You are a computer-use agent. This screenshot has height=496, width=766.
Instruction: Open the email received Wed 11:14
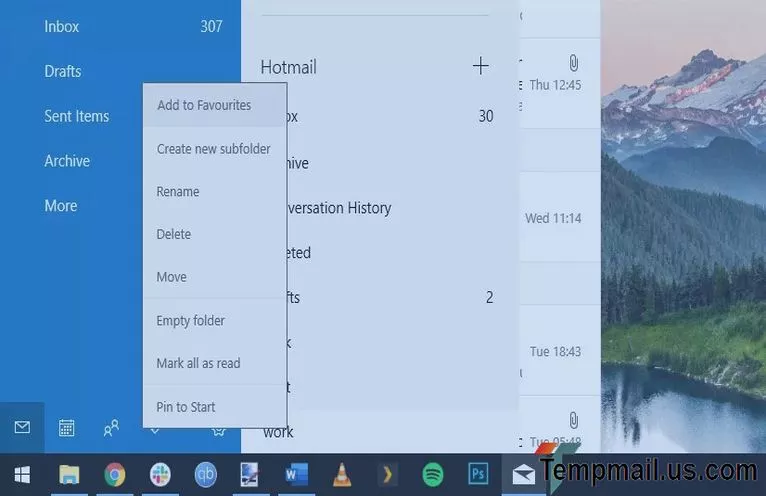[553, 218]
